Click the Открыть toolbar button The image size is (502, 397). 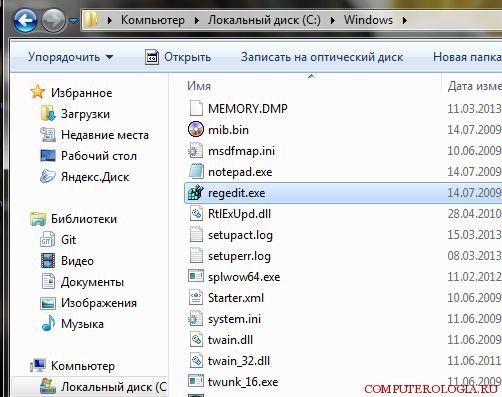pyautogui.click(x=178, y=57)
